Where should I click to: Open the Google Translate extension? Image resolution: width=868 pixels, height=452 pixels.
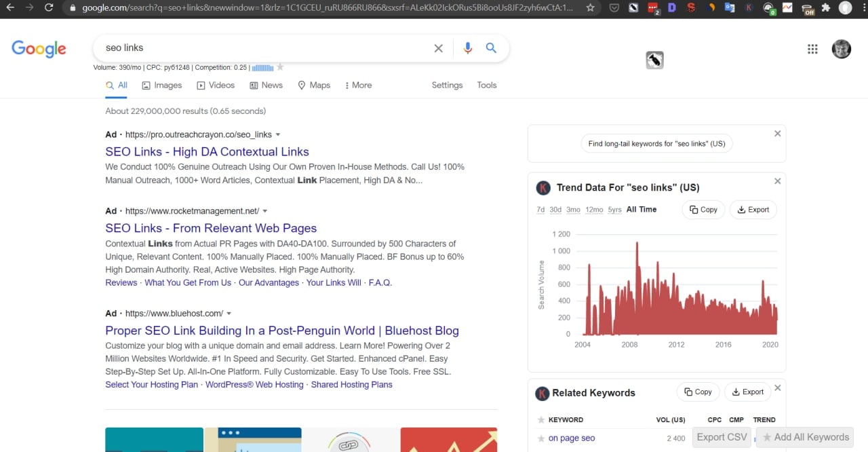pyautogui.click(x=730, y=8)
